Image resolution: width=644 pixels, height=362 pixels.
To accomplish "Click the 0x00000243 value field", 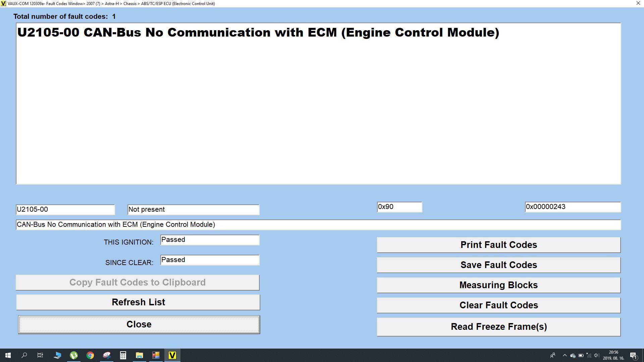I will click(x=573, y=207).
